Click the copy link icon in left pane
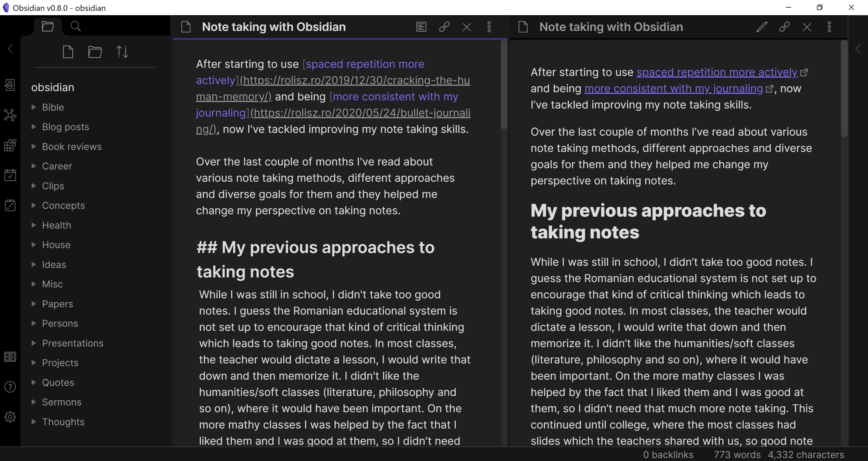Image resolution: width=868 pixels, height=461 pixels. (444, 27)
